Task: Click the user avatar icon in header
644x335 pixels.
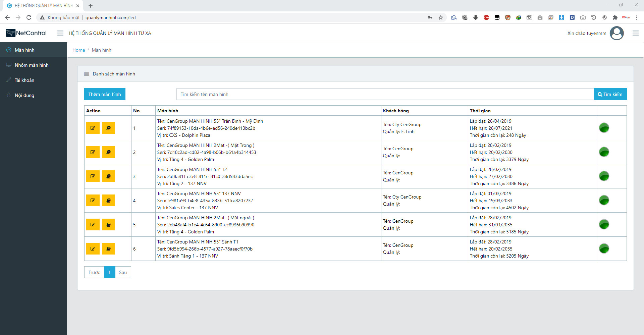Action: pyautogui.click(x=616, y=33)
